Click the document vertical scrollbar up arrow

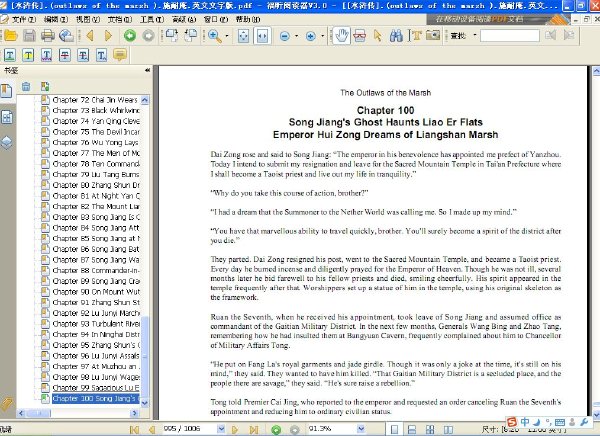596,71
